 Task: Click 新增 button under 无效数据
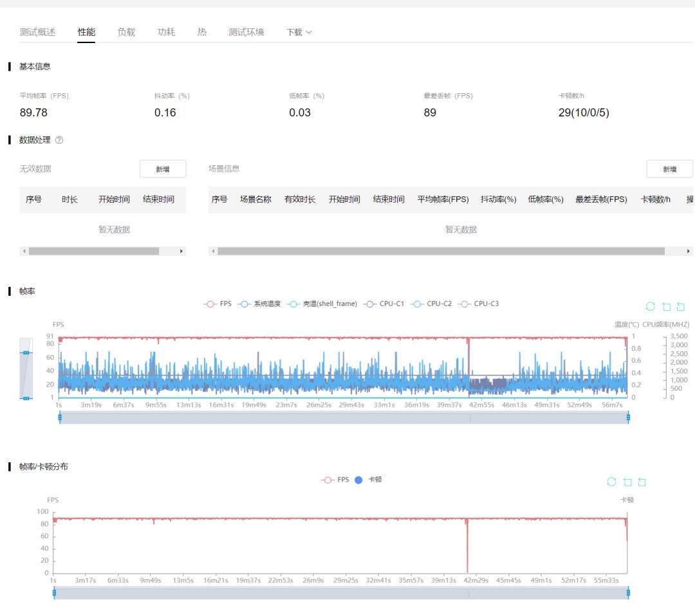[163, 169]
